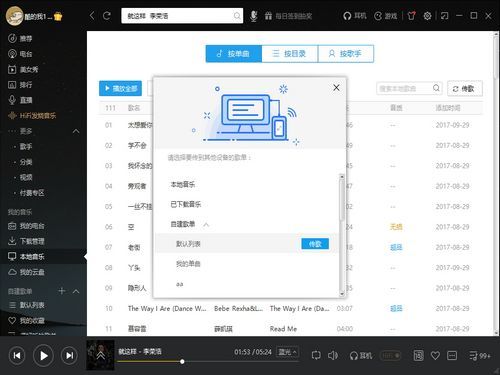Add a new custom playlist with plus icon
The width and height of the screenshot is (500, 375).
62,291
